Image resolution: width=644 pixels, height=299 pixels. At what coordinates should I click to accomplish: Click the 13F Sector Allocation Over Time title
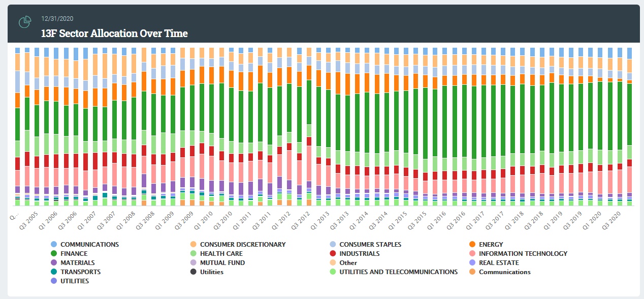coord(114,34)
